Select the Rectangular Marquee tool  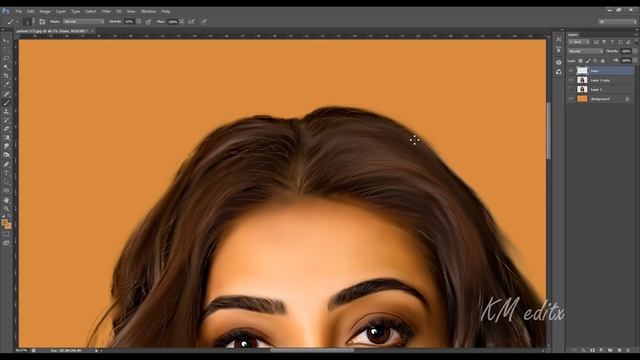pos(6,50)
